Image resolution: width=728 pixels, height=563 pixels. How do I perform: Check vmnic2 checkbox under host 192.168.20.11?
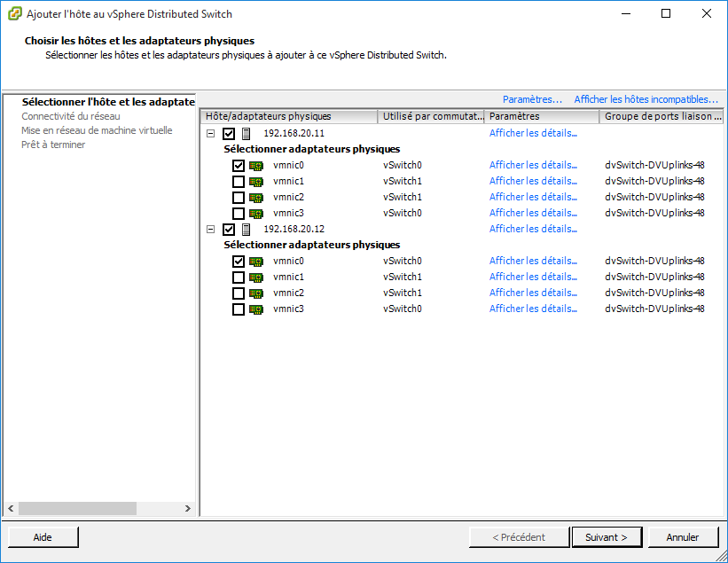coord(238,198)
